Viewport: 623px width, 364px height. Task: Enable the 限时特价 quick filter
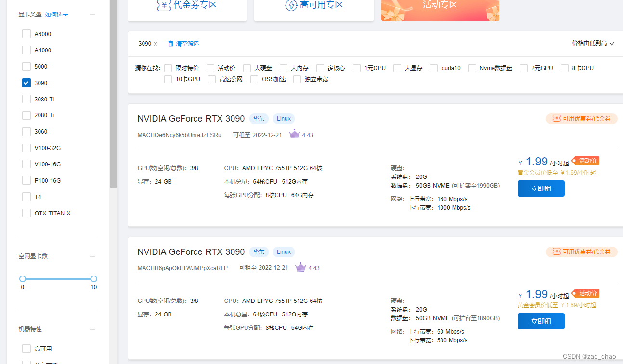pyautogui.click(x=168, y=68)
